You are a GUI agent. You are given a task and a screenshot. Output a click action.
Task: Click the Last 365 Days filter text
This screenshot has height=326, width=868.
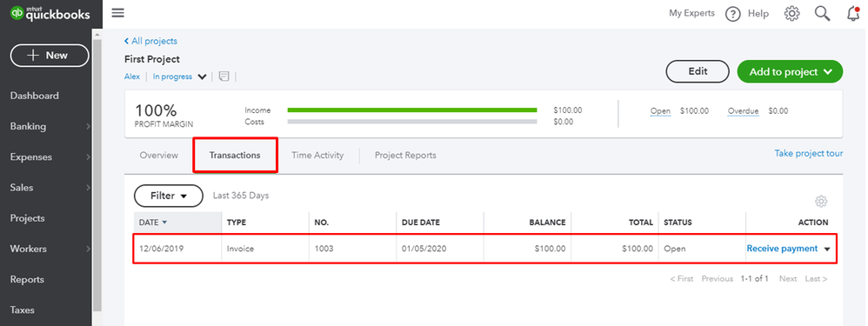[x=241, y=196]
